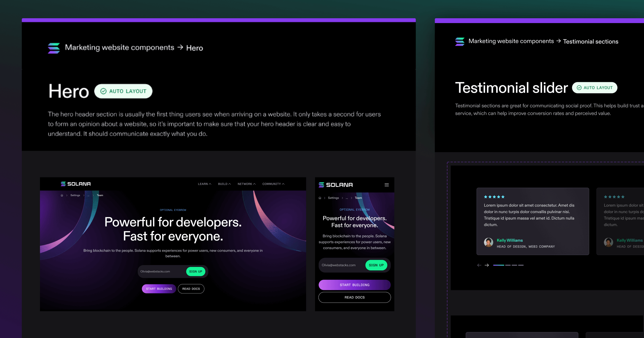Click the AUTO LAYOUT badge beside Testimonial slider
Image resolution: width=644 pixels, height=338 pixels.
594,88
